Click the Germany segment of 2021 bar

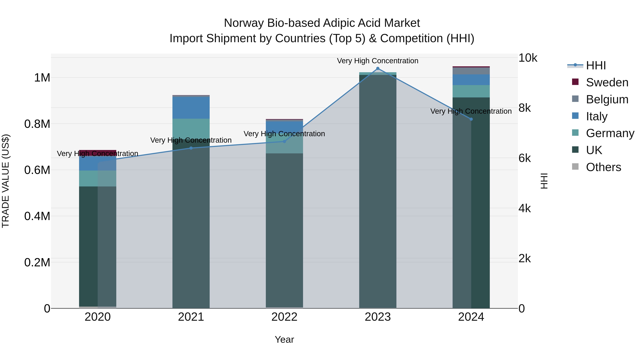coord(191,129)
